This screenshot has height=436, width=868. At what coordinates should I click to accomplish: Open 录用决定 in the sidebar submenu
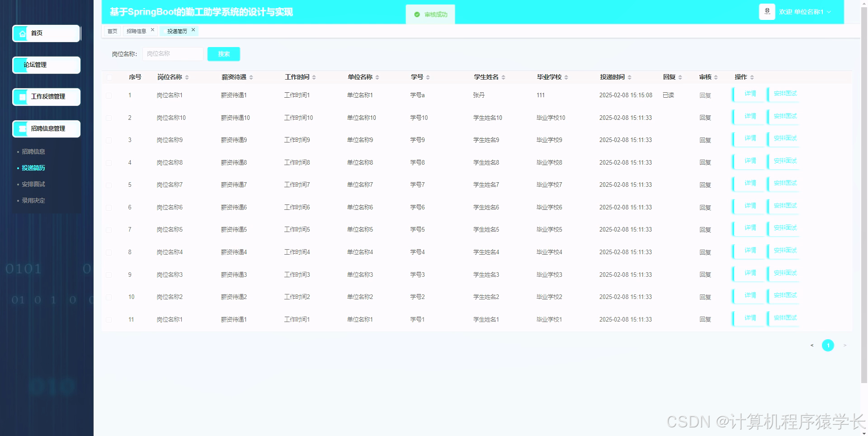coord(33,200)
